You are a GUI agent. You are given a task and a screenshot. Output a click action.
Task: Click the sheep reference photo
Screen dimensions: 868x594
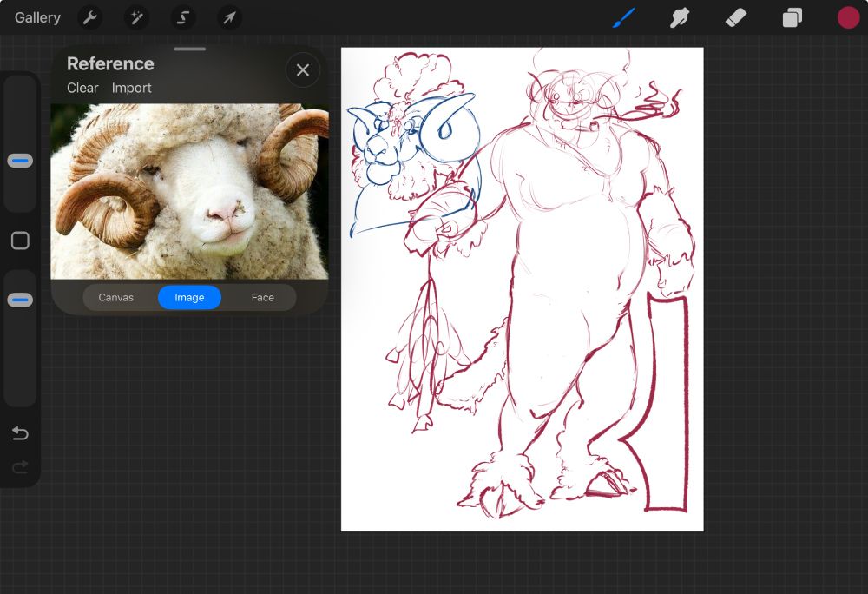pos(189,192)
